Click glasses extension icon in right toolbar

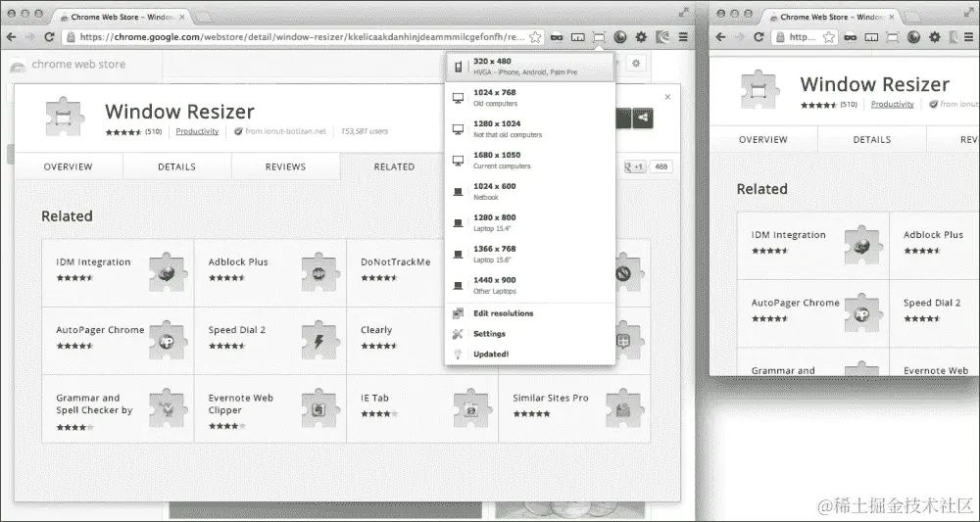pyautogui.click(x=850, y=37)
